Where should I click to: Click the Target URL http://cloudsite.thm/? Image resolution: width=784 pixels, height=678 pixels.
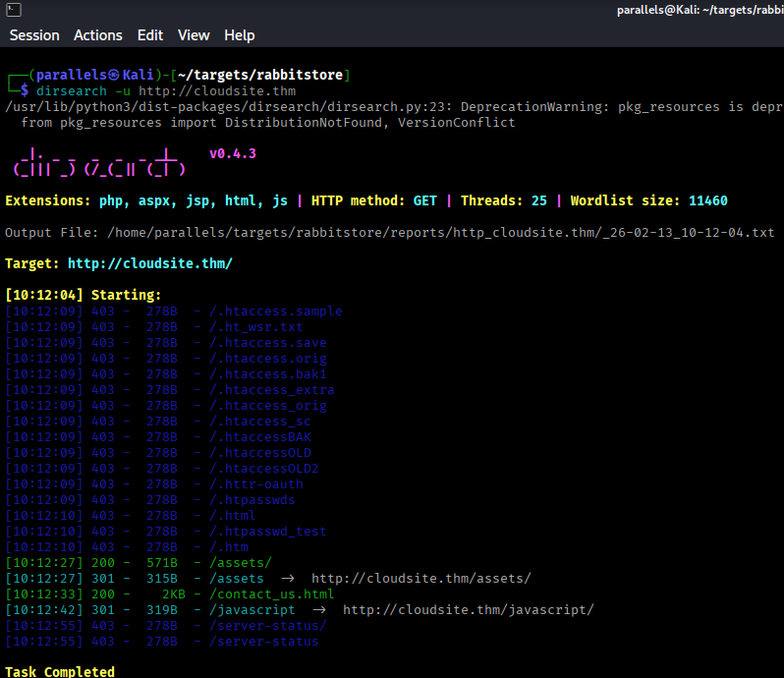150,263
